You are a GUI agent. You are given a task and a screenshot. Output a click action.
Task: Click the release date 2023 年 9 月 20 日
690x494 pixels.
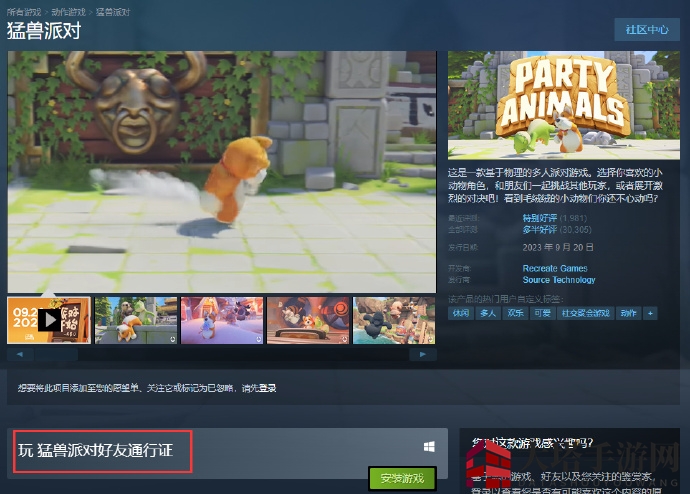pos(558,248)
